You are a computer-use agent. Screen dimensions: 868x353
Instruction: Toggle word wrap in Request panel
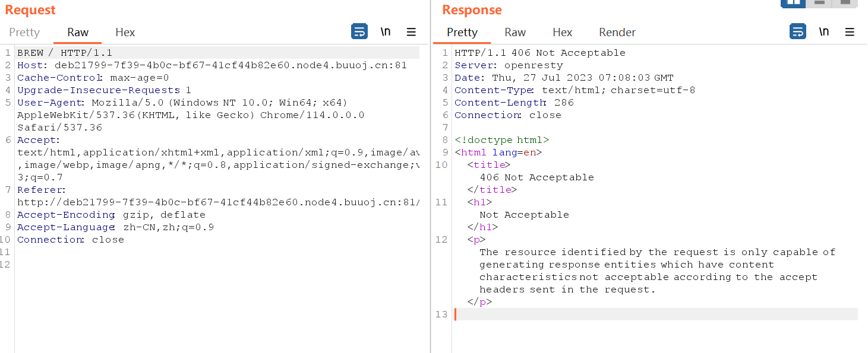click(x=359, y=32)
